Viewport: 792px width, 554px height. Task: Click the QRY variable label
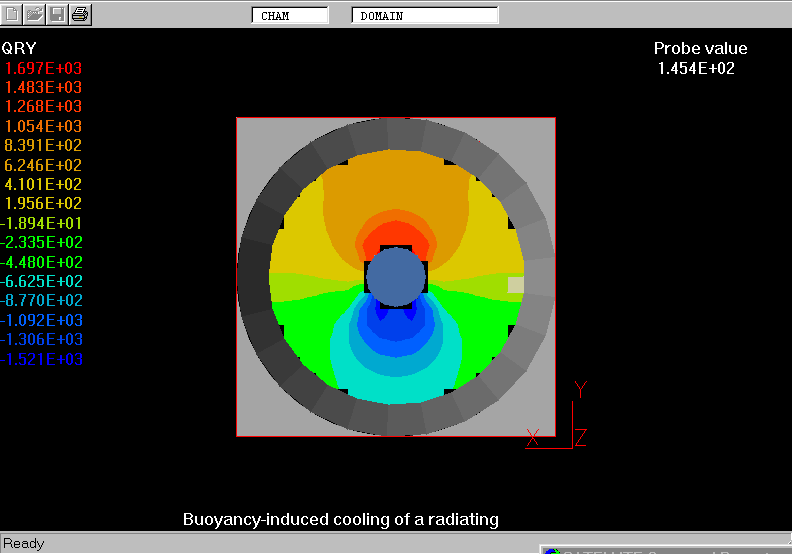point(19,48)
